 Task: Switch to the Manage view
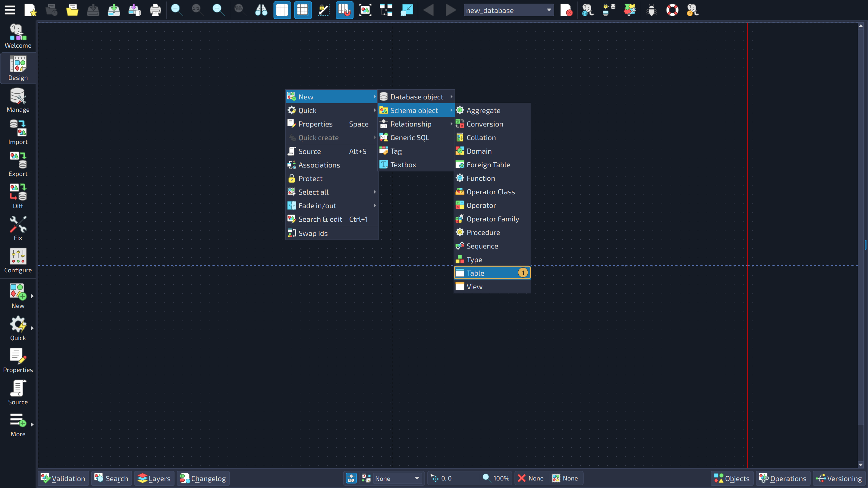pyautogui.click(x=18, y=100)
